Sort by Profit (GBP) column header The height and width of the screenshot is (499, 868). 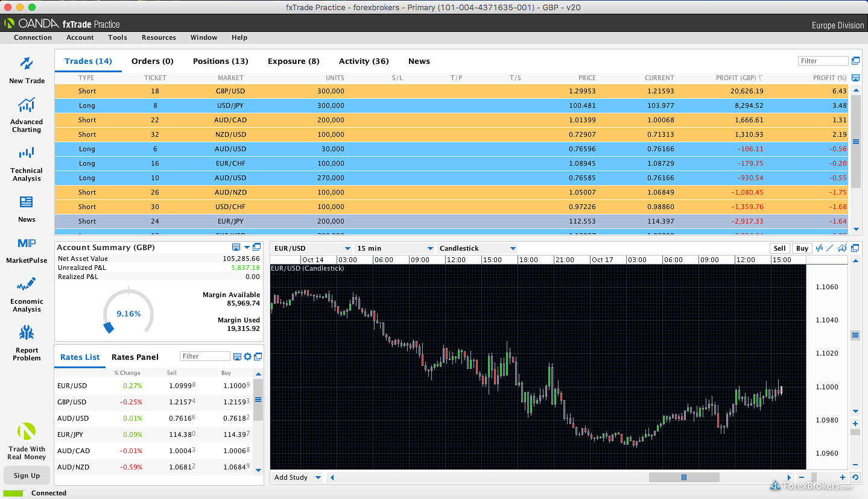pos(739,78)
